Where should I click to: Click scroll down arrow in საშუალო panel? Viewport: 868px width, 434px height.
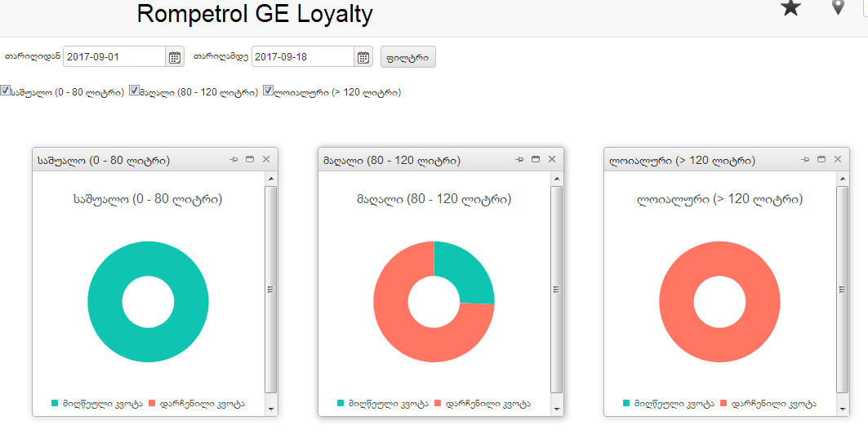271,410
